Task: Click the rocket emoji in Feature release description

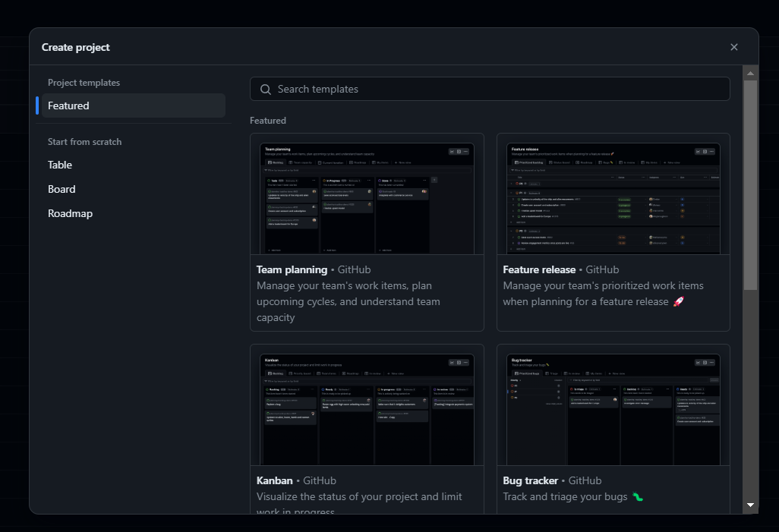Action: click(679, 301)
